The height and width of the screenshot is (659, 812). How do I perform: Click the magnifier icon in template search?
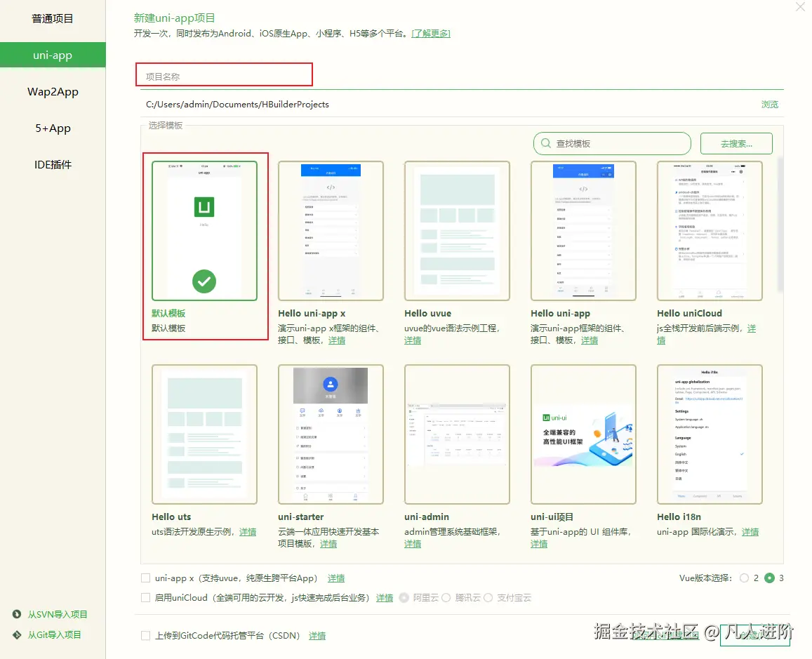tap(546, 143)
